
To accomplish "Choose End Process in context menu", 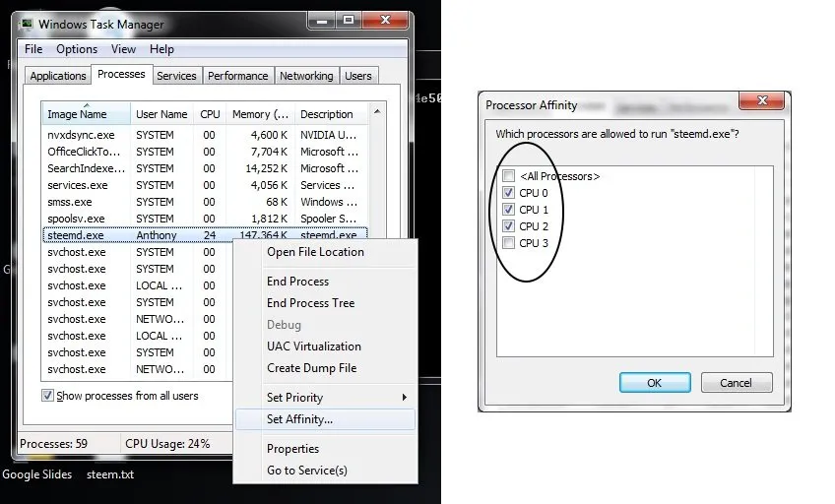I will (x=325, y=281).
